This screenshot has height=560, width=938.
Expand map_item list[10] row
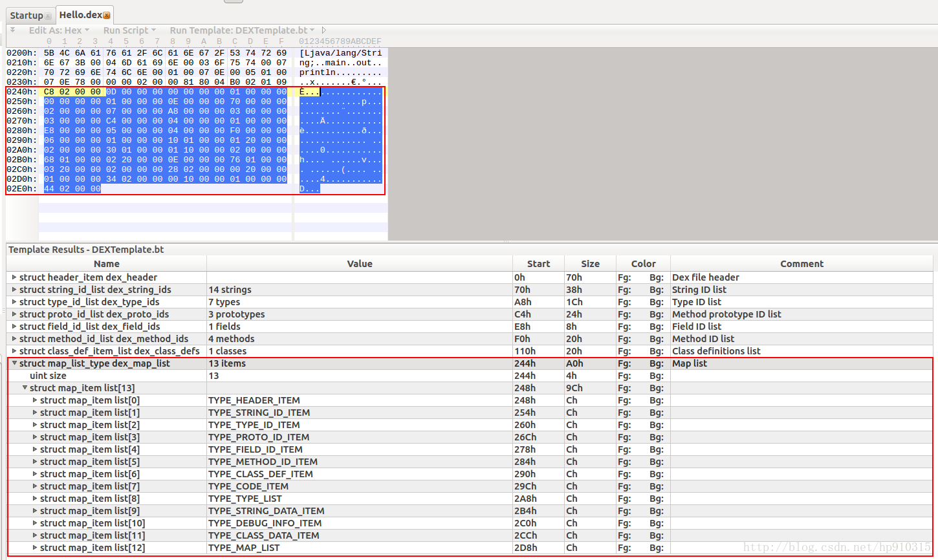click(x=35, y=523)
